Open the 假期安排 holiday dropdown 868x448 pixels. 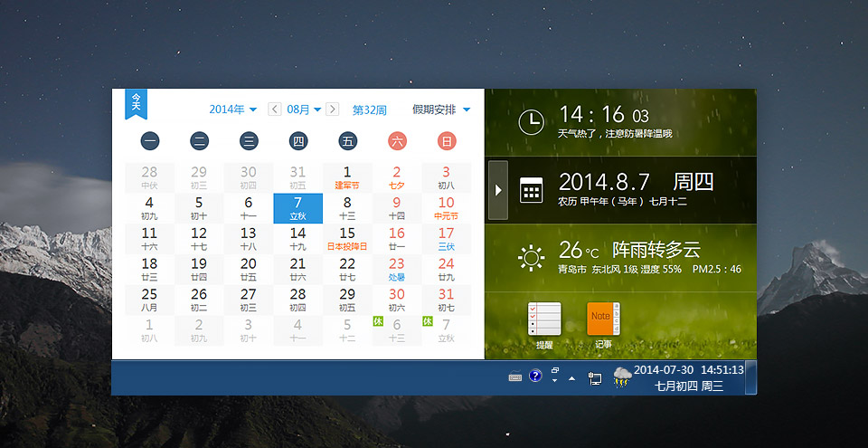[x=441, y=110]
